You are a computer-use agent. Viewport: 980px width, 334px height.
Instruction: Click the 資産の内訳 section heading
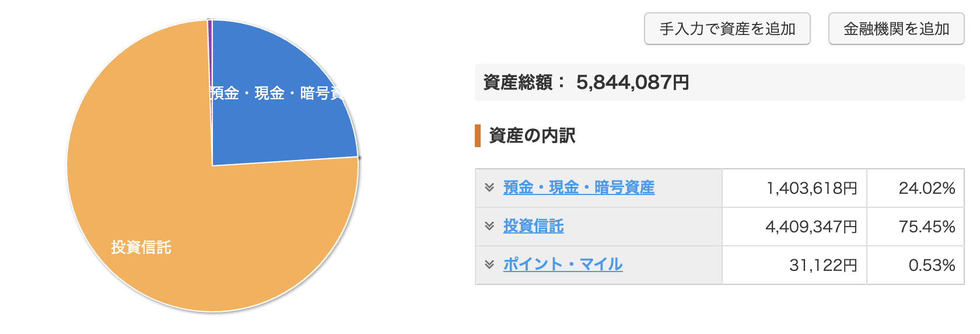coord(532,135)
